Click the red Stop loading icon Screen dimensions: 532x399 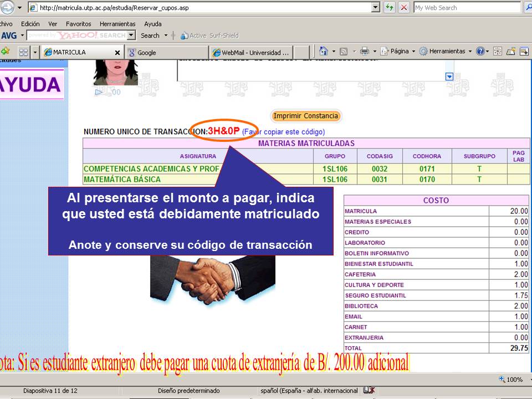(x=403, y=7)
